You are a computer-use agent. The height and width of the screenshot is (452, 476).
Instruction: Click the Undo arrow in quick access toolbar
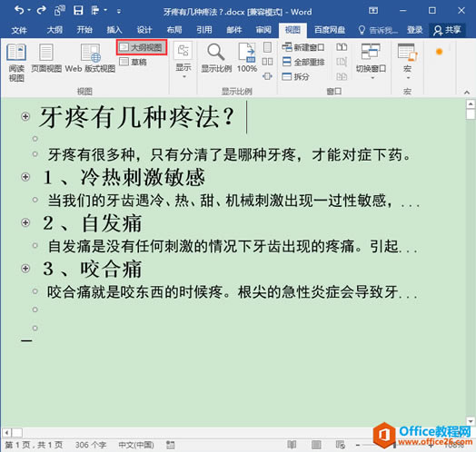coord(19,11)
